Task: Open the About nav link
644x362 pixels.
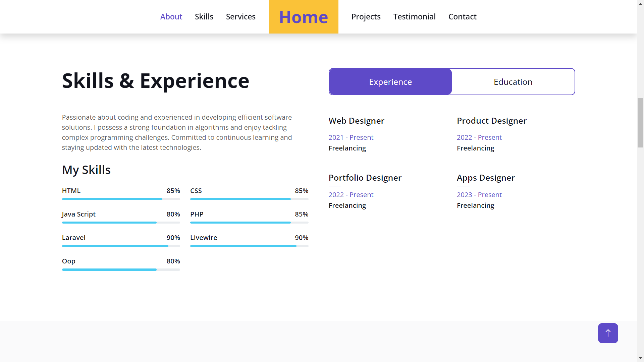Action: (171, 17)
